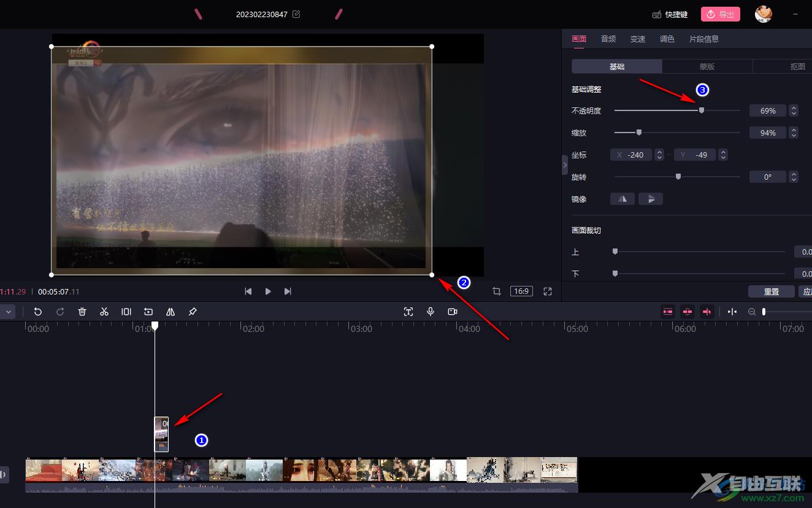Split clip with the scissors icon
The width and height of the screenshot is (812, 508).
104,312
